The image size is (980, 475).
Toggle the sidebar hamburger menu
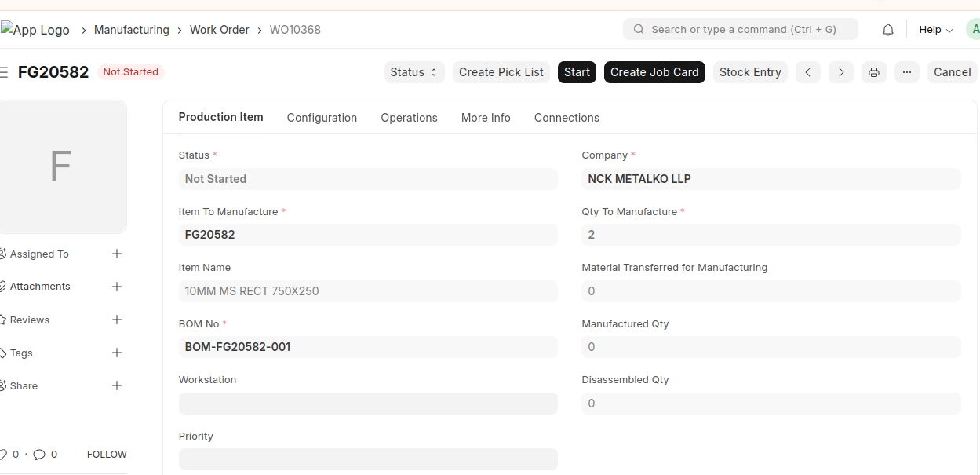click(x=4, y=72)
